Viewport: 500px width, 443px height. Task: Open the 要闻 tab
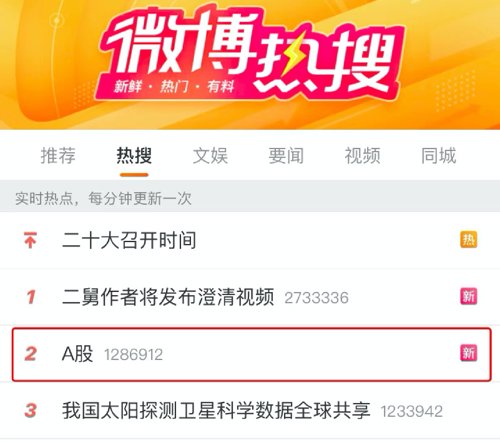click(x=286, y=155)
